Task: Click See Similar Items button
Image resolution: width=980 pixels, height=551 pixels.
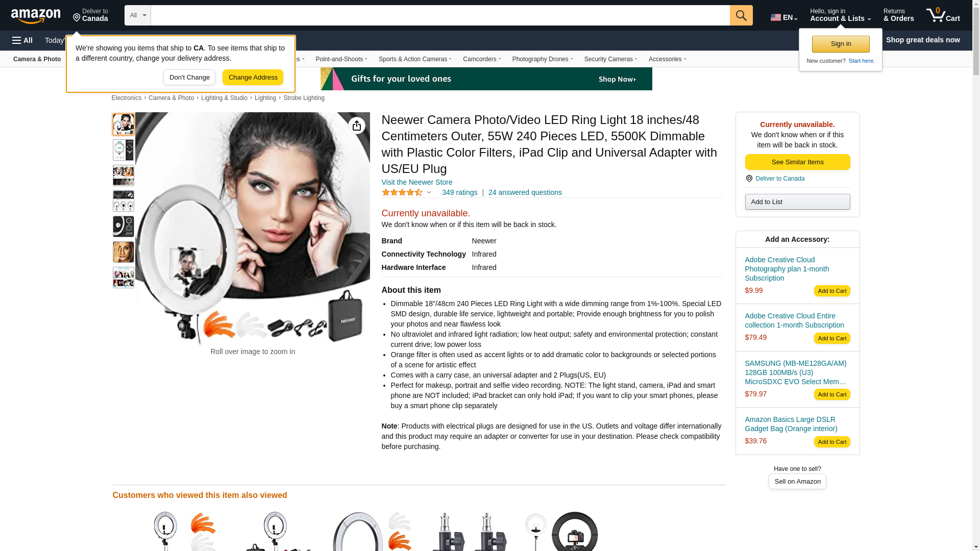Action: click(797, 162)
